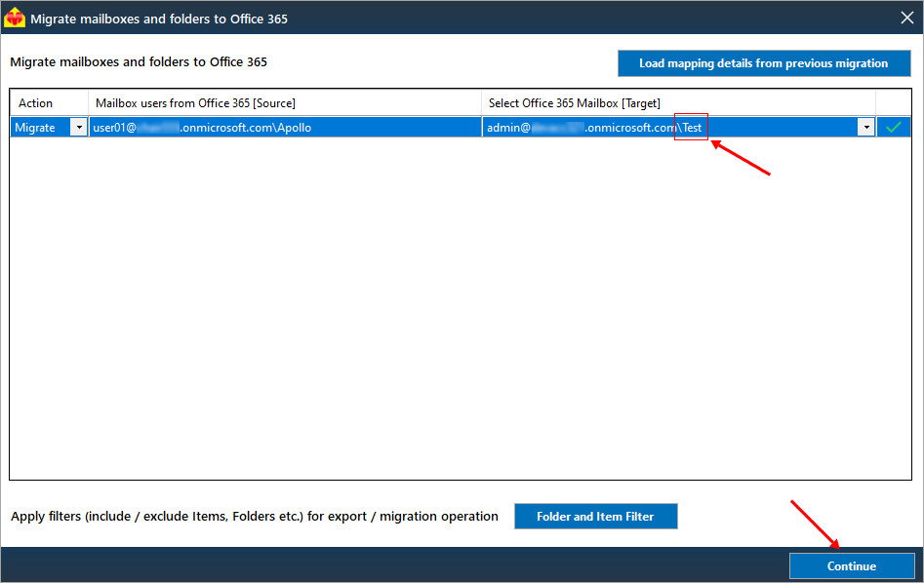Click the dialog heading above the grid

tap(139, 62)
